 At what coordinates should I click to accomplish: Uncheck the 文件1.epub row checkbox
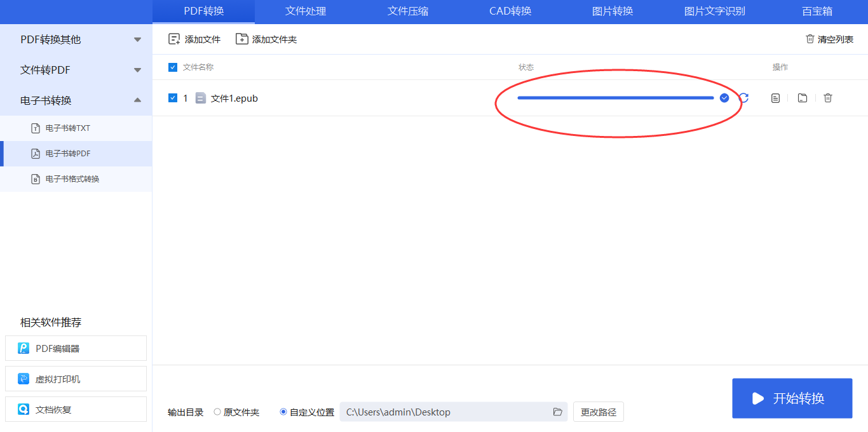[x=173, y=98]
